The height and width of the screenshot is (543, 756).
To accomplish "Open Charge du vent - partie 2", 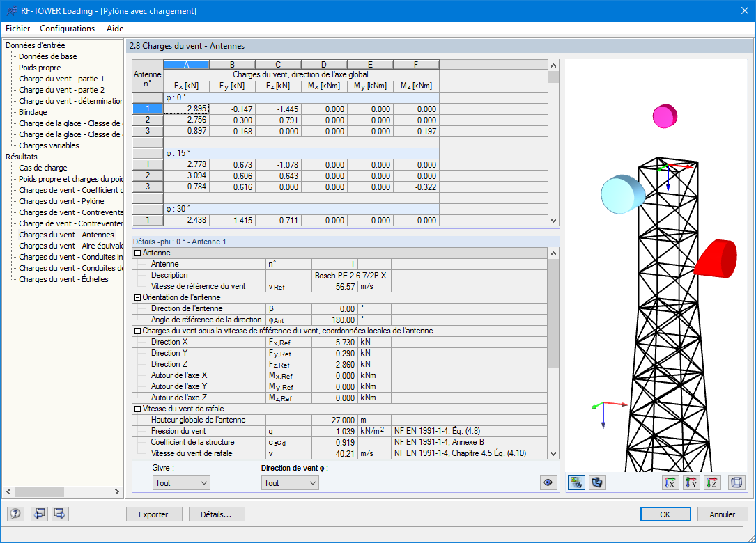I will tap(62, 90).
